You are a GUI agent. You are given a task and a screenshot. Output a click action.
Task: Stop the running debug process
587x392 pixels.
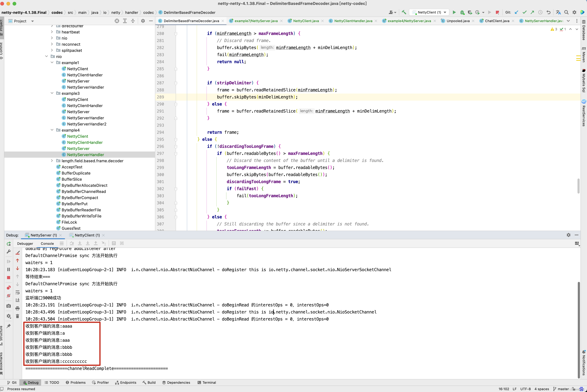pyautogui.click(x=8, y=277)
